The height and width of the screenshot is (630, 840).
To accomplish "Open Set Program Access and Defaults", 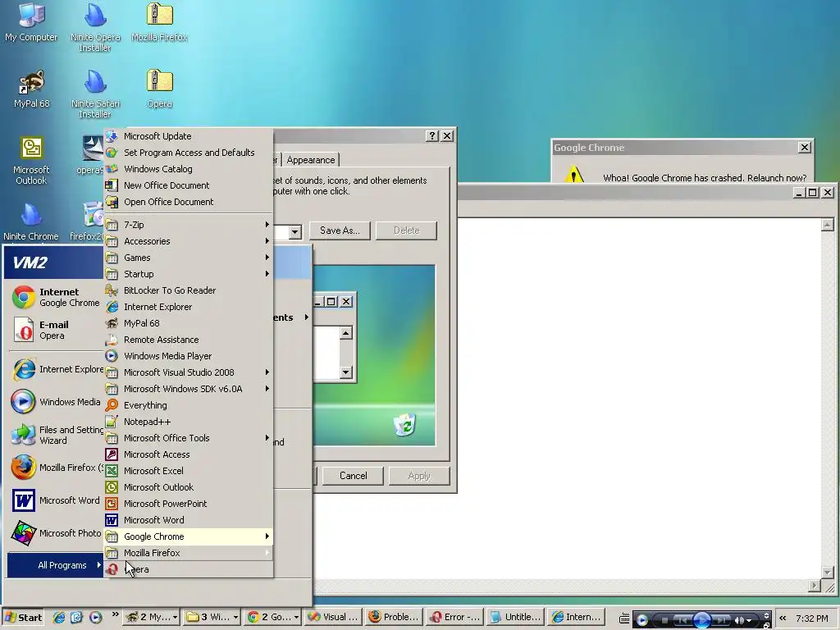I will pyautogui.click(x=188, y=153).
